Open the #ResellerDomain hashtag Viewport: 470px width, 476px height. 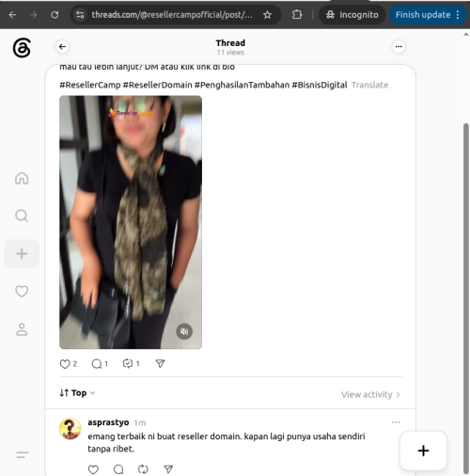point(157,85)
